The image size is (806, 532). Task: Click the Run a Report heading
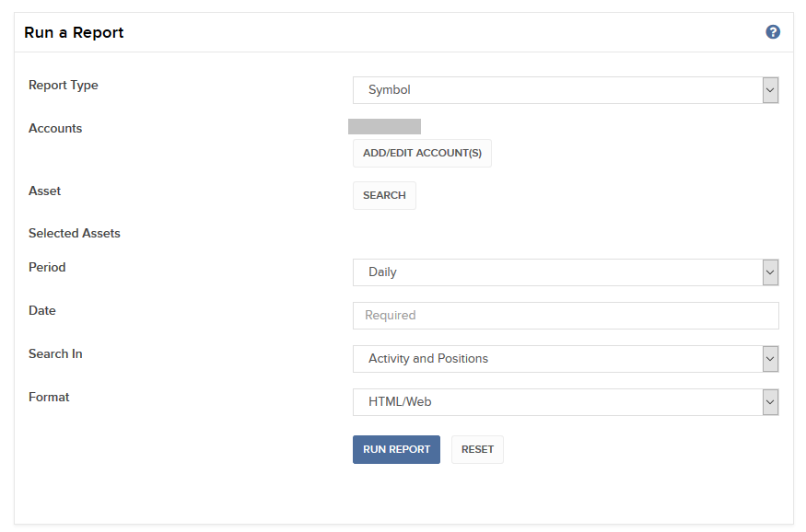(74, 31)
